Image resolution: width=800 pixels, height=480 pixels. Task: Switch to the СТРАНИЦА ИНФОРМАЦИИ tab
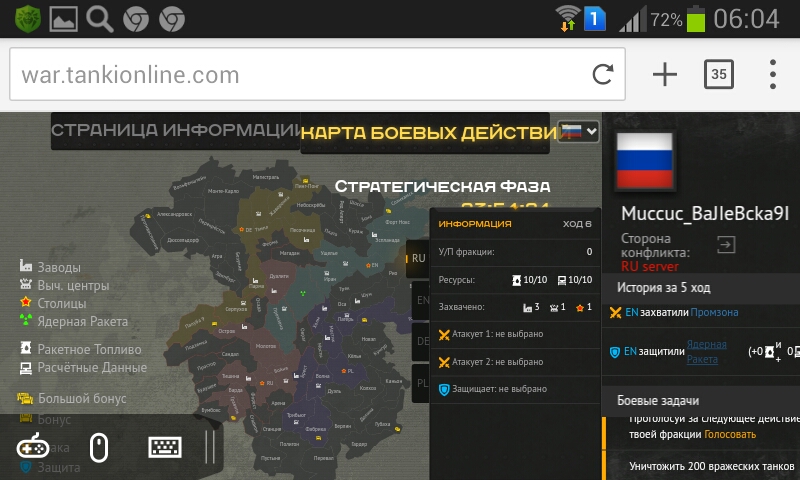tap(176, 131)
